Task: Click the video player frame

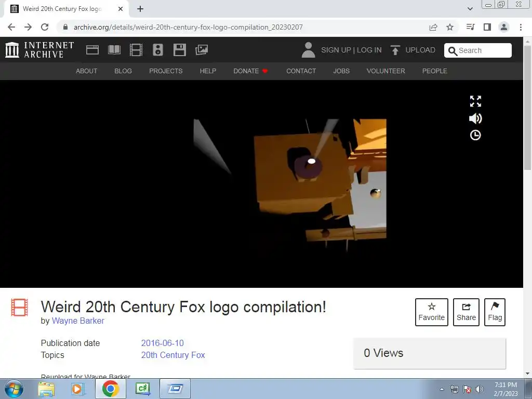Action: point(261,184)
